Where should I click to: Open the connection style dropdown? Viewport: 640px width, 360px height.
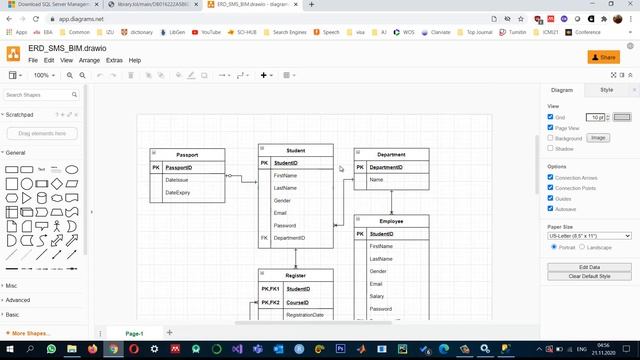coord(224,76)
